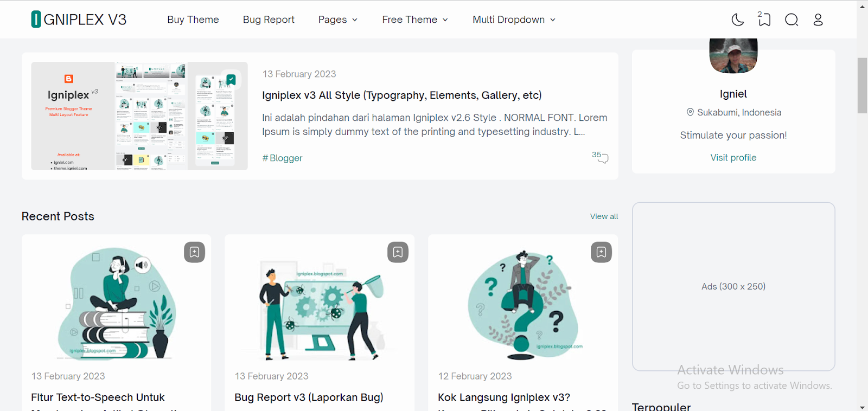Click the featured post excerpt starting Ini adalah
The image size is (868, 411).
coord(435,125)
